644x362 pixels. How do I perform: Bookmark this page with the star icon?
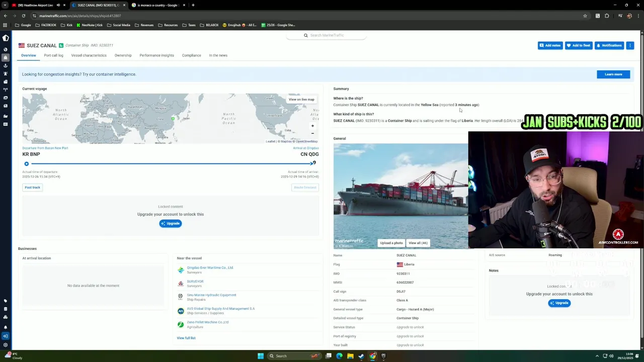coord(585,16)
